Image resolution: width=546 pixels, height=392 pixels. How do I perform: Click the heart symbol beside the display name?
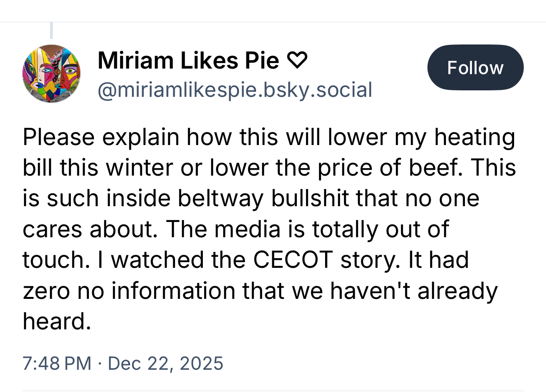tap(298, 60)
